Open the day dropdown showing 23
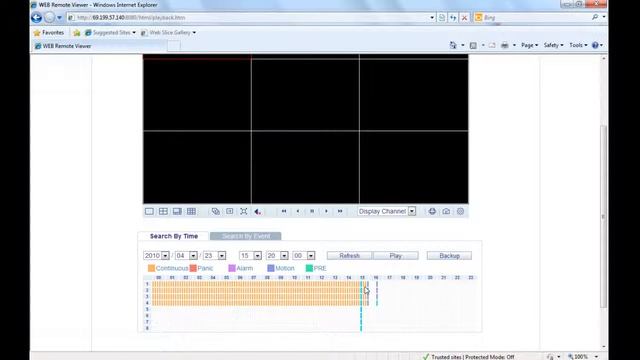Image resolution: width=640 pixels, height=360 pixels. pyautogui.click(x=222, y=256)
